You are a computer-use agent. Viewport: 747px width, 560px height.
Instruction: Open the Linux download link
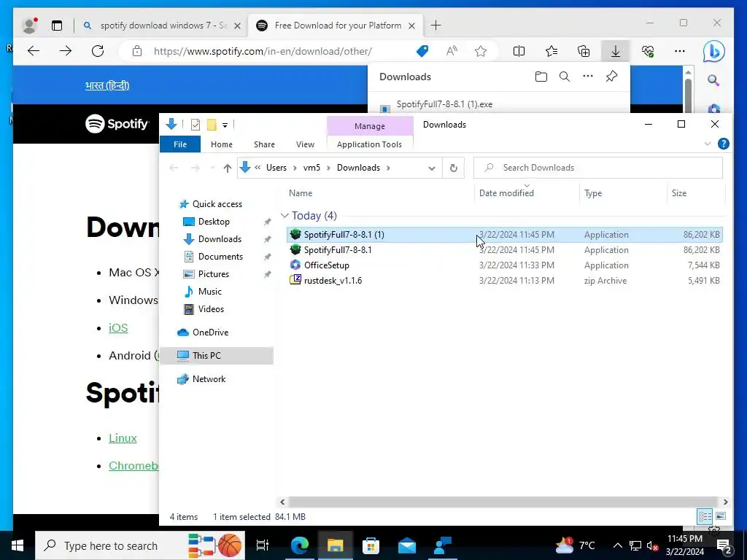click(123, 438)
